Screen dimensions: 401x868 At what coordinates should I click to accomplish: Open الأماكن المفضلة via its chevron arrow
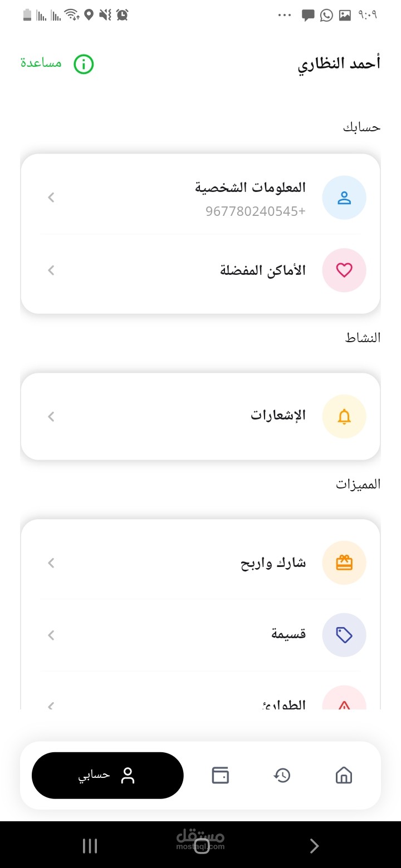pyautogui.click(x=51, y=270)
